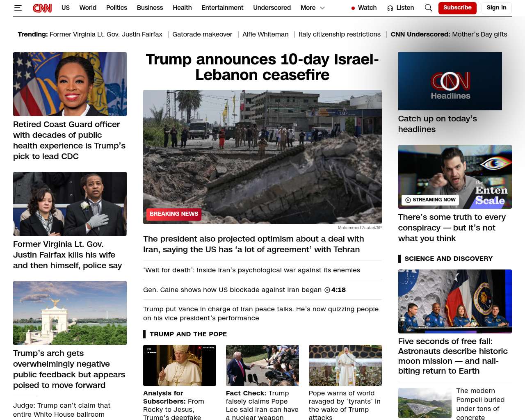Open Catch up on today's headlines
Image resolution: width=525 pixels, height=420 pixels.
438,124
